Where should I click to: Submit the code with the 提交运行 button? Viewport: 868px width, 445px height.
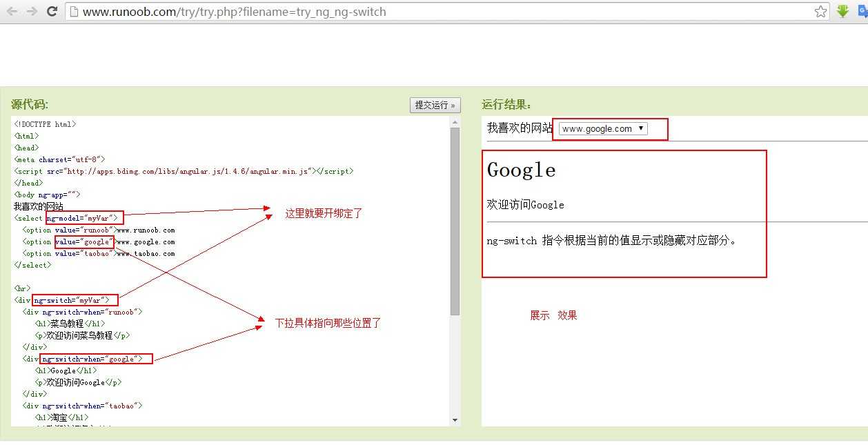coord(435,105)
